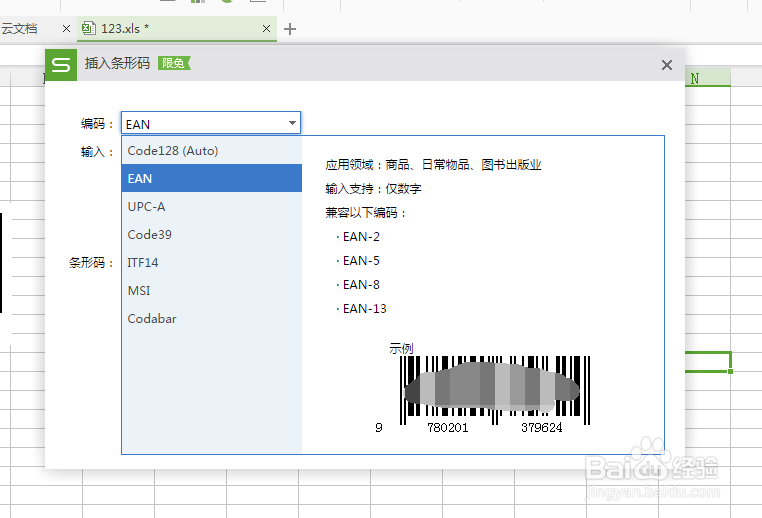Click the EAN-2 compatible code text
This screenshot has width=762, height=518.
361,237
